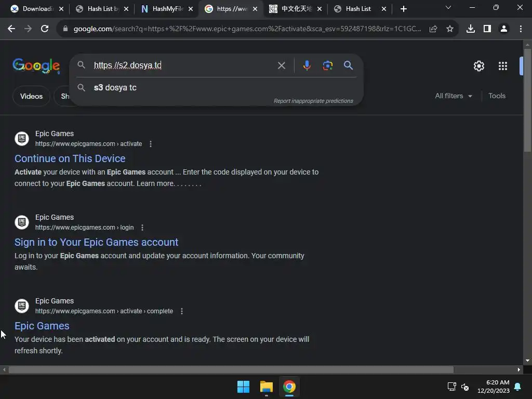Click the forward navigation arrow

coord(28,29)
